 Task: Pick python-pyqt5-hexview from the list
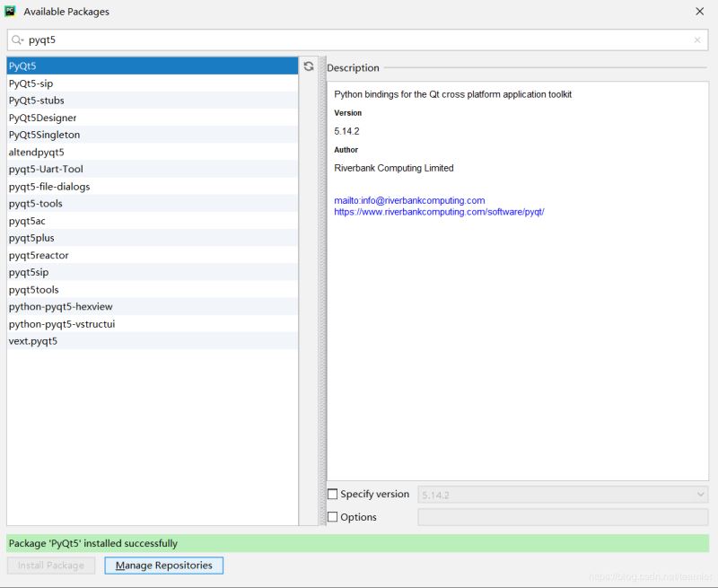pos(61,306)
